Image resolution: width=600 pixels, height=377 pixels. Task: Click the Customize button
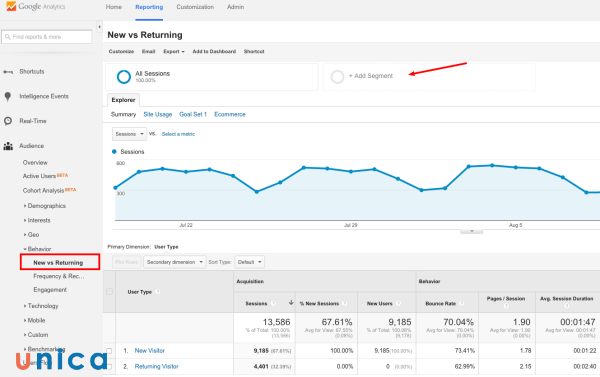coord(121,51)
